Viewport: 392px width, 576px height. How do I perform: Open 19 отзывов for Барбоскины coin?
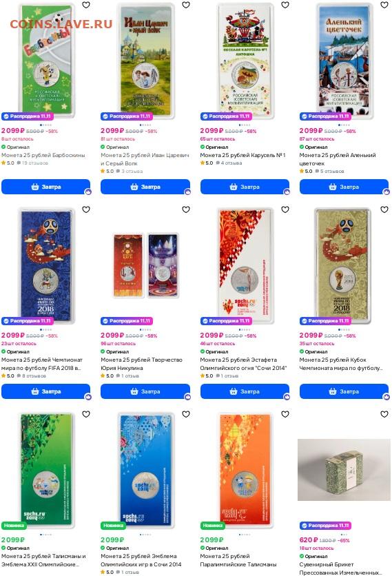click(35, 163)
